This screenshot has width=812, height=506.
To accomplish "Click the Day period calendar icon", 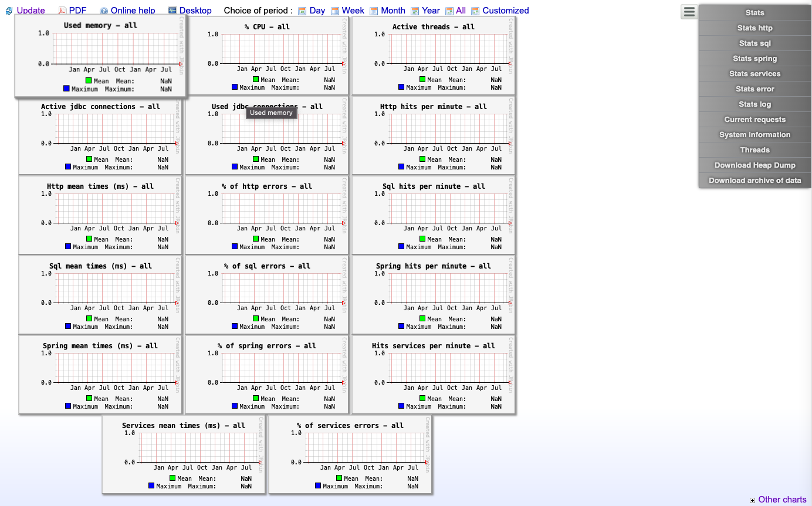I will pos(301,11).
